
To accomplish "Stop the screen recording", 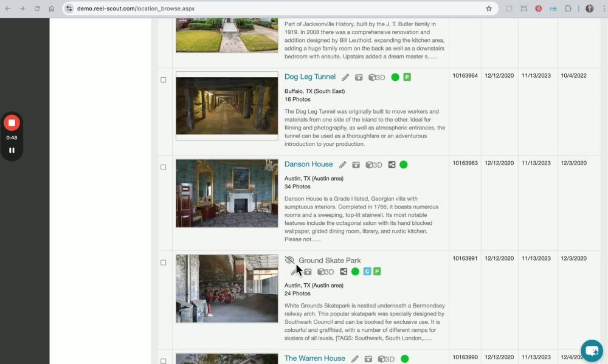I will pos(12,123).
